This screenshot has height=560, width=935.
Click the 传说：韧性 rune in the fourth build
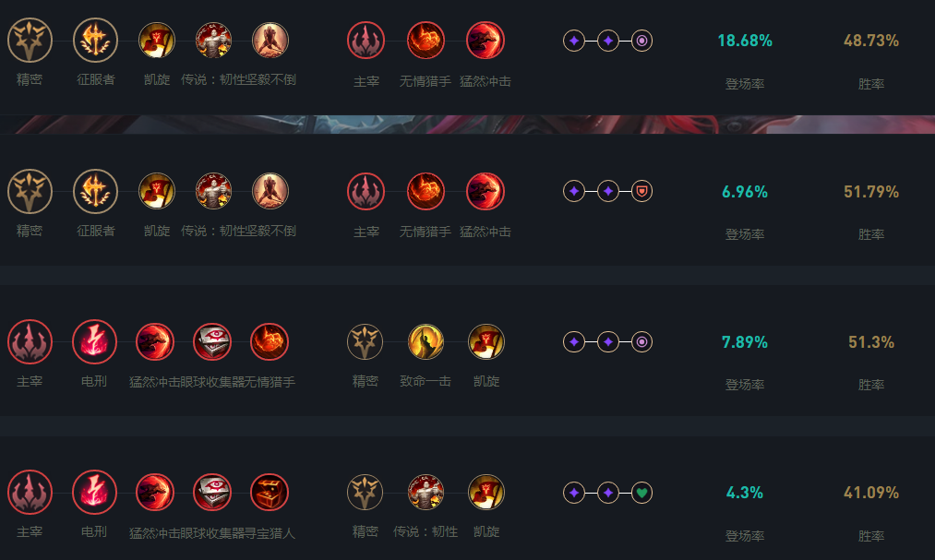pos(426,492)
